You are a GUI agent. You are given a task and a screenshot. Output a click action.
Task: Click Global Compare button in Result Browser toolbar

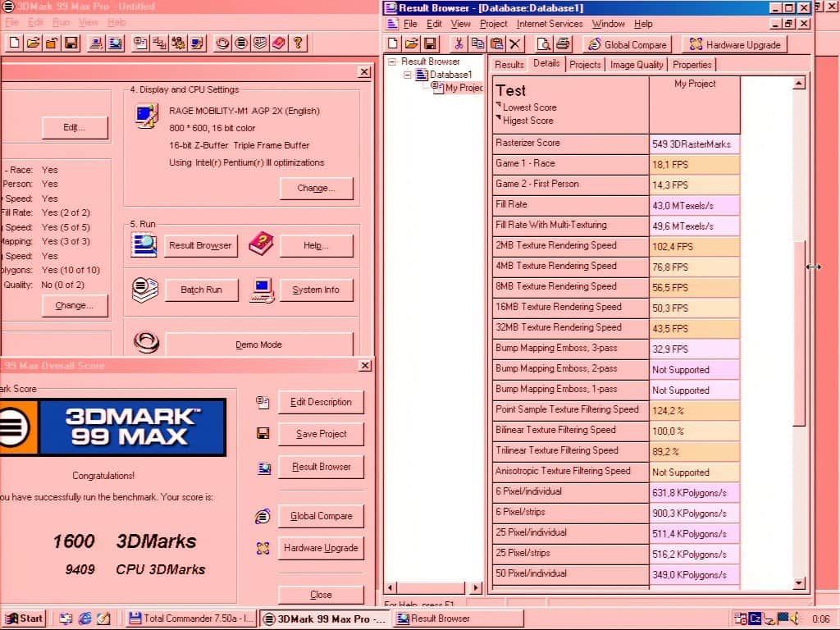pos(627,44)
